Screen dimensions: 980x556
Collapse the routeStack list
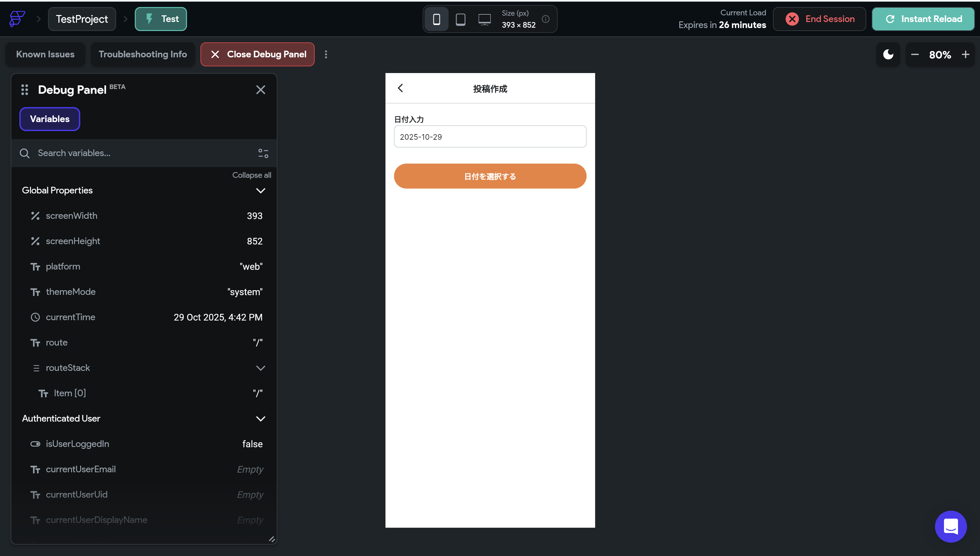point(260,368)
